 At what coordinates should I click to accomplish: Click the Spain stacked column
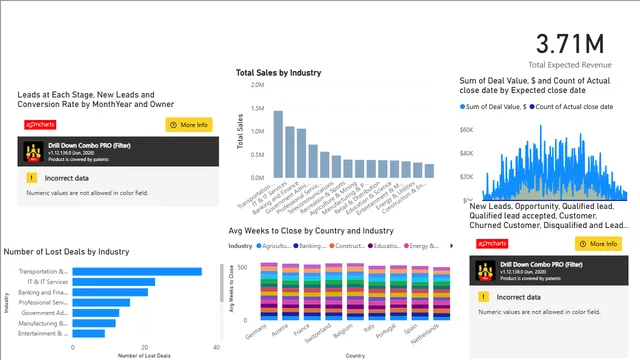(x=420, y=293)
